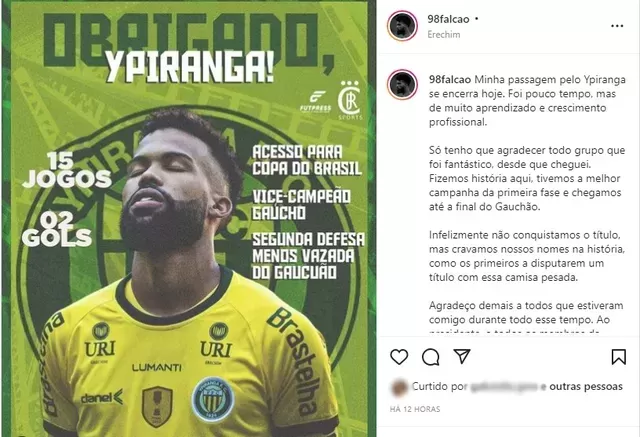This screenshot has width=640, height=437.
Task: Save the post with the bookmark icon
Action: tap(619, 357)
